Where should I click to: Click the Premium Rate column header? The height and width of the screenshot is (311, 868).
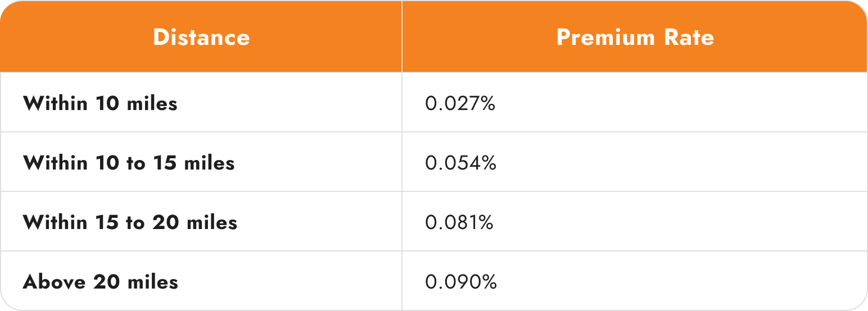coord(635,38)
